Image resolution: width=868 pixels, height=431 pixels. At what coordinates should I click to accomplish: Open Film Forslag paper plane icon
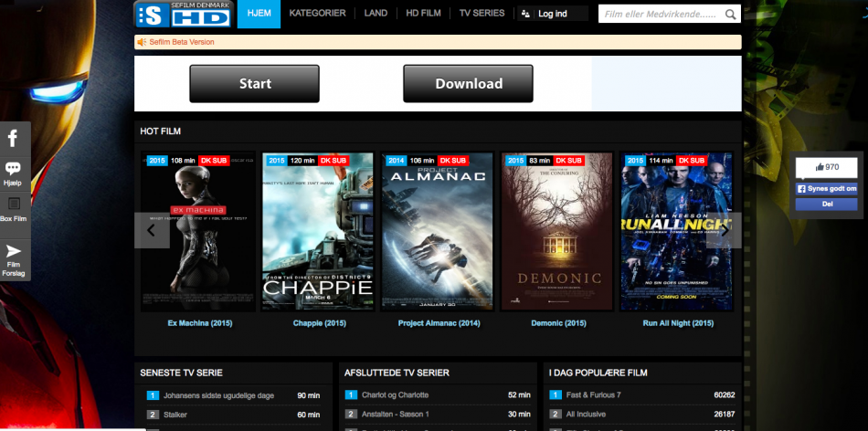point(14,251)
